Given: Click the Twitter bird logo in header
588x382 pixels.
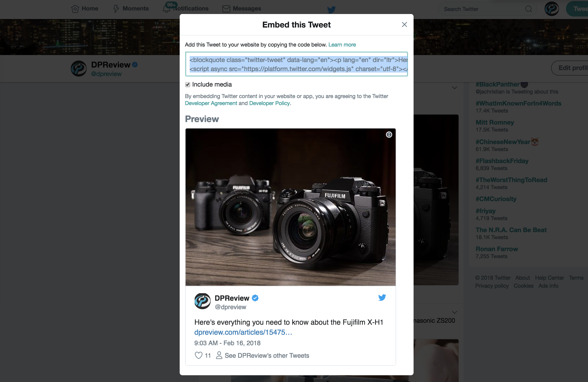Looking at the screenshot, I should click(x=331, y=10).
